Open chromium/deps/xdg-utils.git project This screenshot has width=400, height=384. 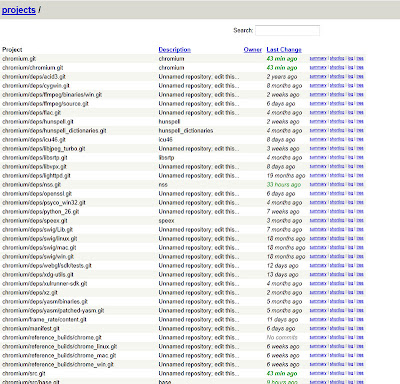(x=38, y=275)
